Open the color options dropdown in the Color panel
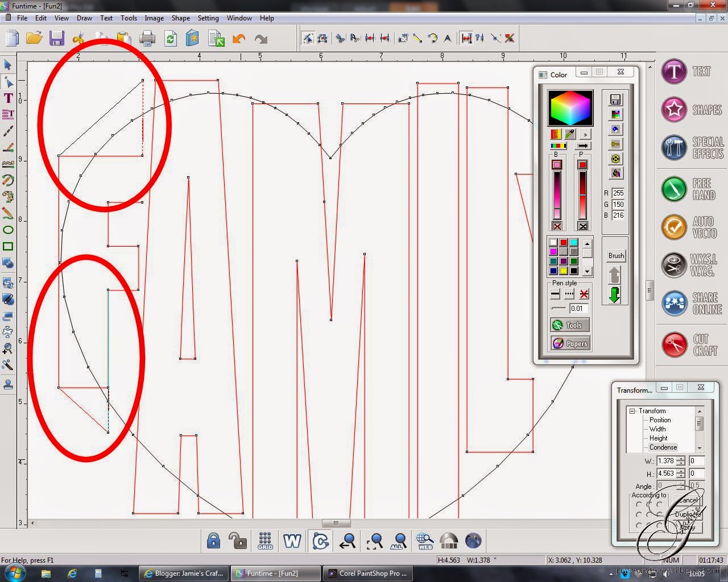 [x=585, y=134]
